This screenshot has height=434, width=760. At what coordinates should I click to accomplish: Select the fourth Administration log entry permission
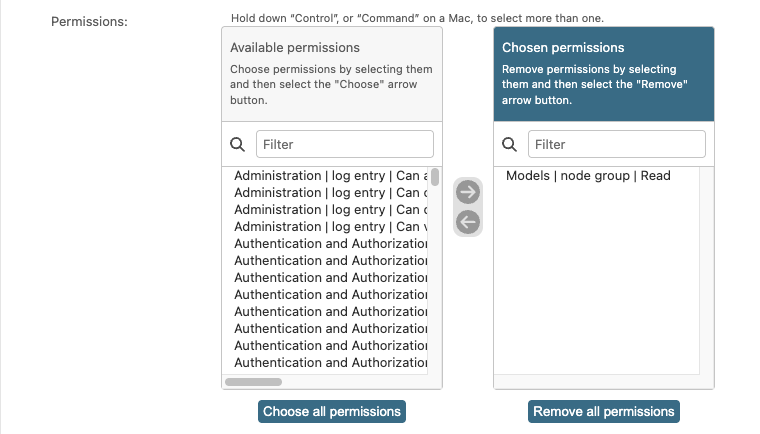tap(330, 227)
